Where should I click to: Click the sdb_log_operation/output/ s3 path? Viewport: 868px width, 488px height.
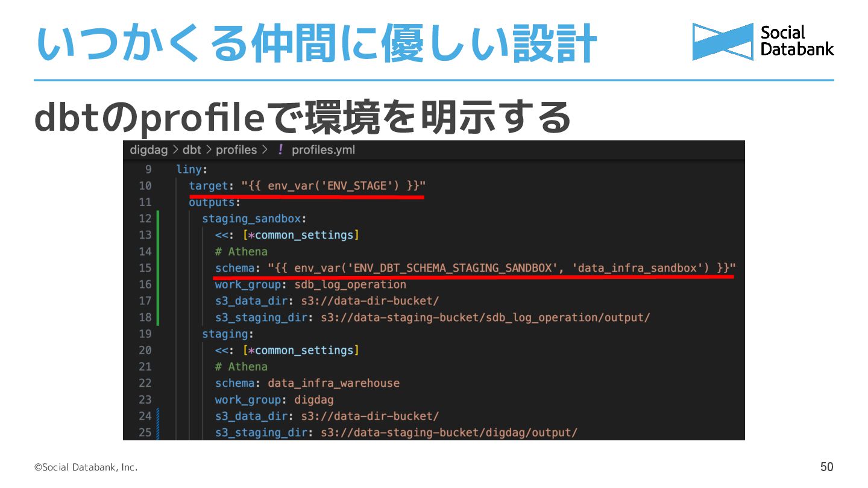coord(485,317)
